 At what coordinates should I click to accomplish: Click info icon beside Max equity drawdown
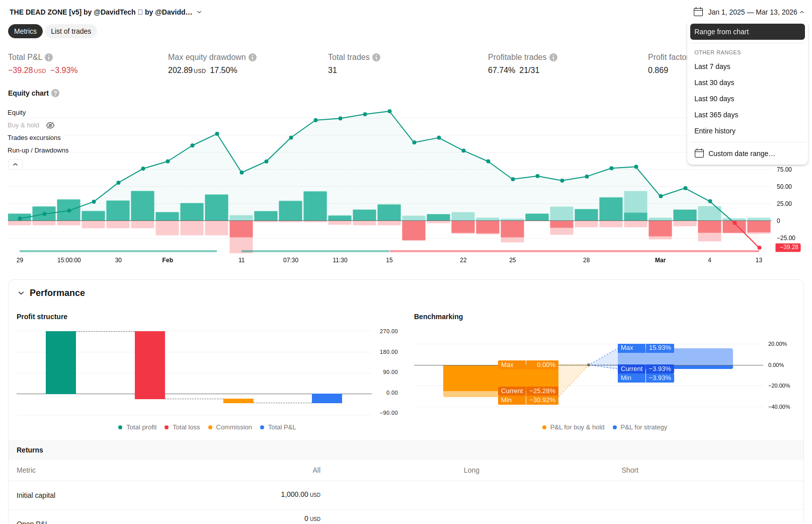[253, 57]
